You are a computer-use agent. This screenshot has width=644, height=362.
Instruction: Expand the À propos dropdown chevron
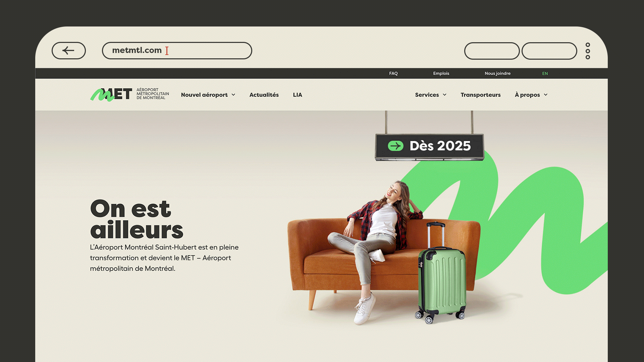(546, 95)
